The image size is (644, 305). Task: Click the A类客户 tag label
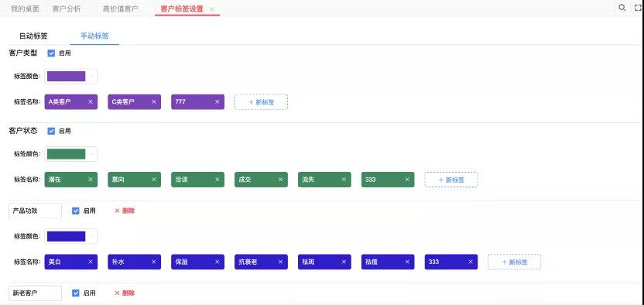tap(60, 102)
